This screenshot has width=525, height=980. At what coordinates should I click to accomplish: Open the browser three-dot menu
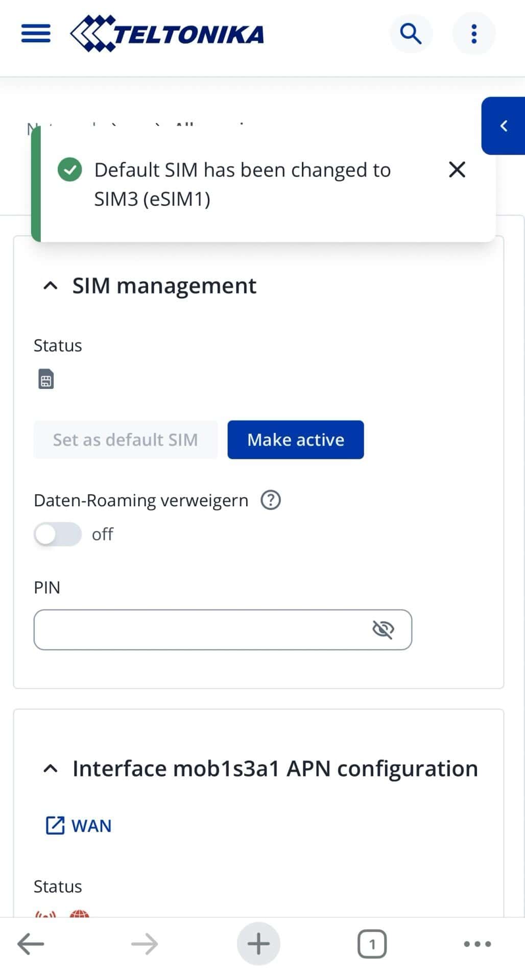[474, 943]
